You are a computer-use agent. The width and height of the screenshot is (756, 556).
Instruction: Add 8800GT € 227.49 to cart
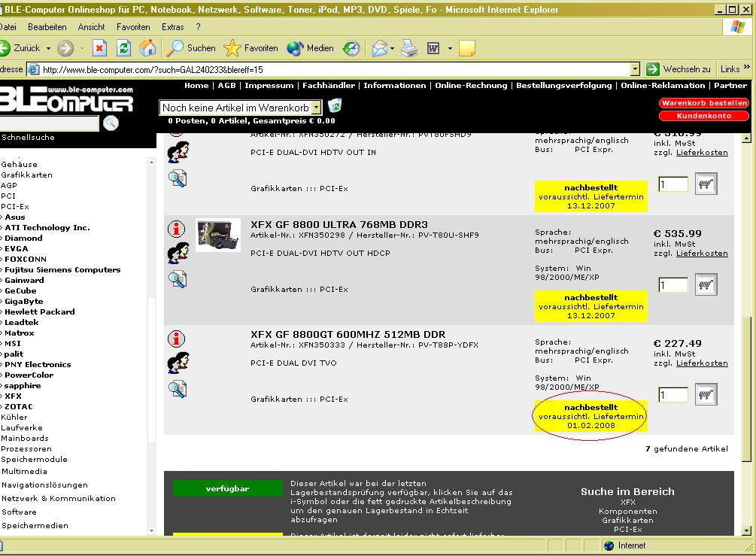(x=706, y=394)
